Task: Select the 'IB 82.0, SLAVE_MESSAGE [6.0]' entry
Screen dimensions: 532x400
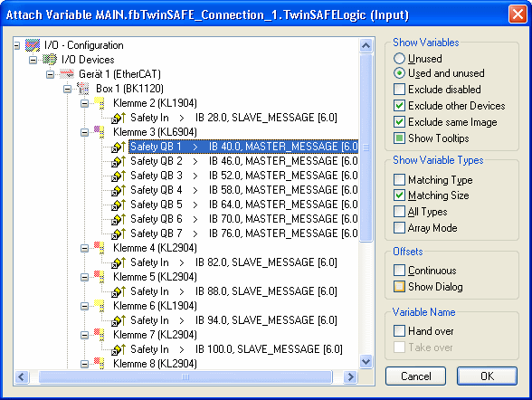Action: (x=266, y=262)
